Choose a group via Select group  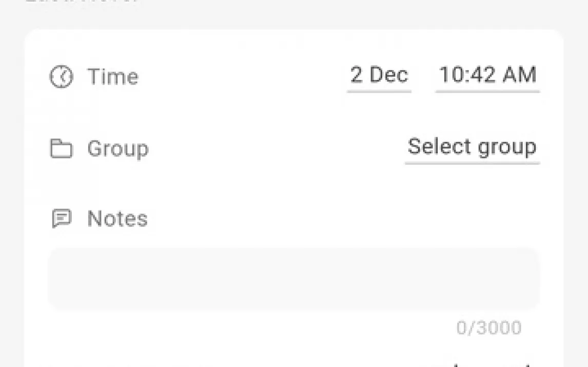point(472,147)
